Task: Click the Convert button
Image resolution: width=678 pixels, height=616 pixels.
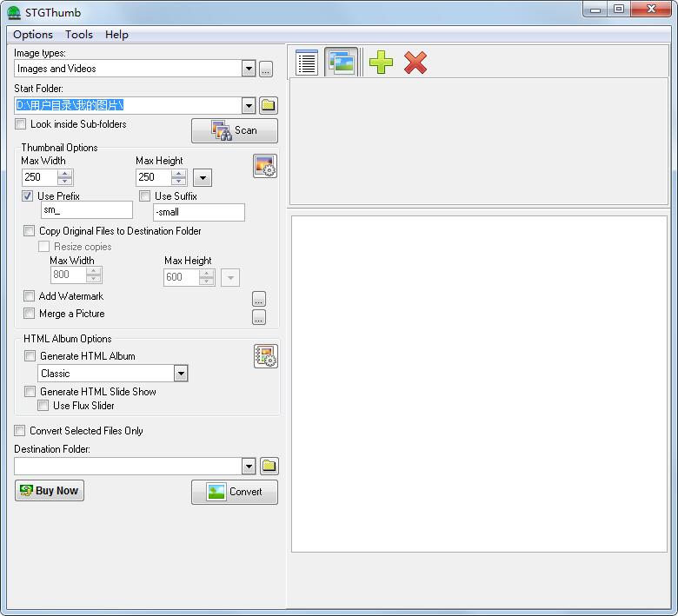Action: [235, 492]
